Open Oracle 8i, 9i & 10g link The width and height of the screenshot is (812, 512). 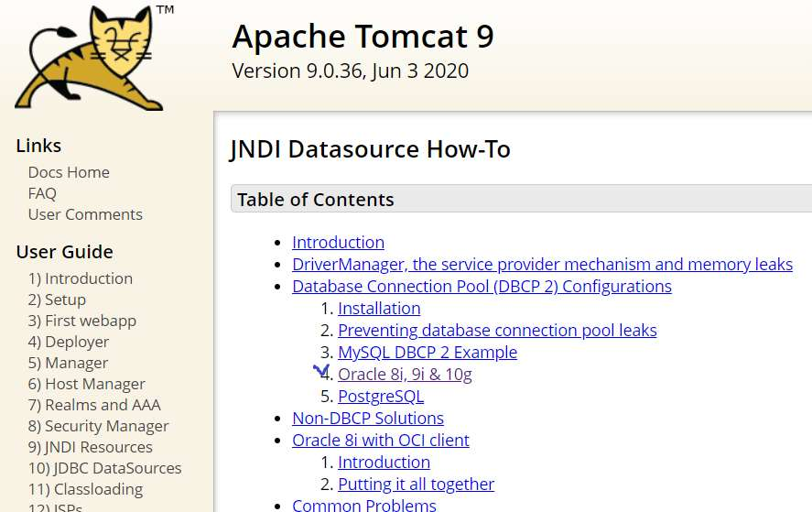(405, 374)
